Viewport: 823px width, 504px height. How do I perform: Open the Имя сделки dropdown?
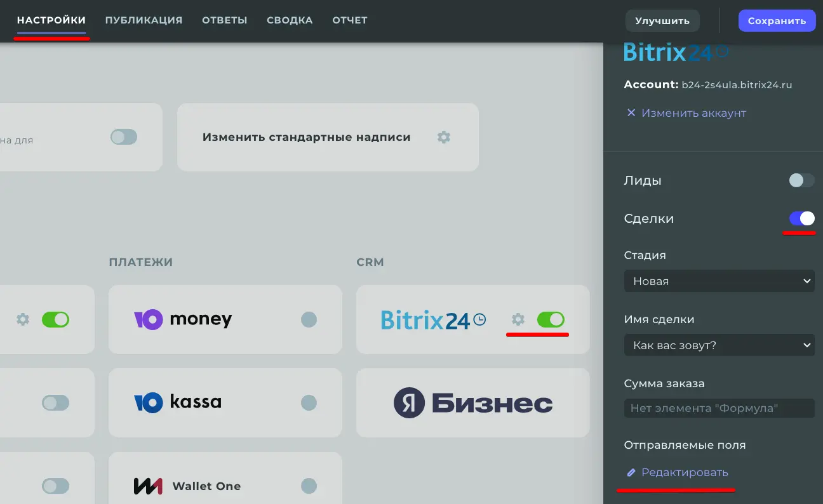point(719,345)
